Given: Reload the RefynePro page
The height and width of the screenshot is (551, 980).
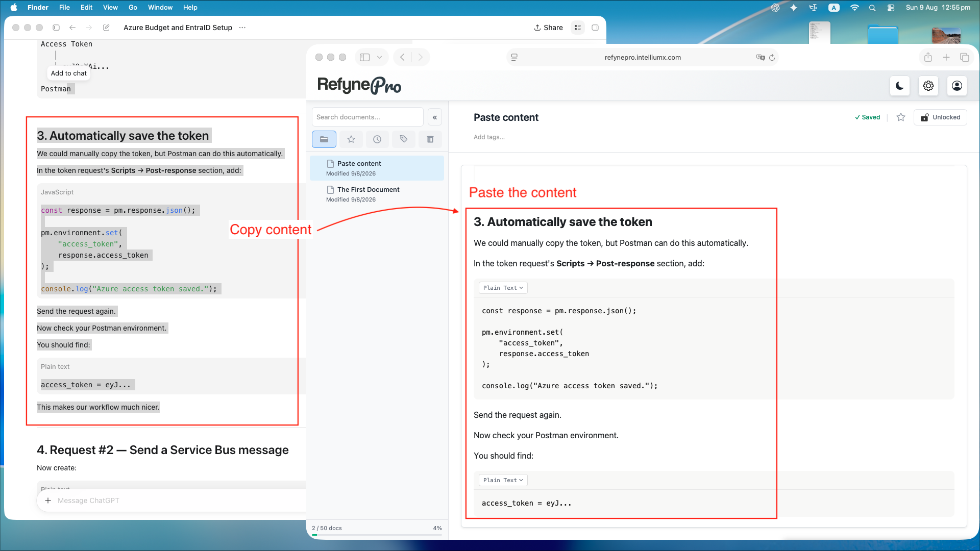Looking at the screenshot, I should pos(772,57).
